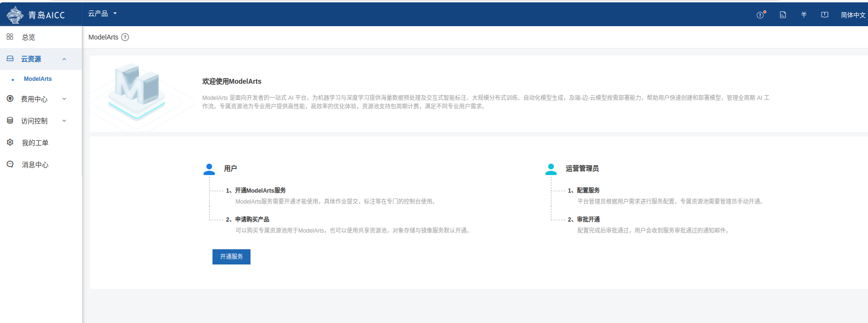Screen dimensions: 868x323
Task: Click the 运营管理员 section heading
Action: point(582,168)
